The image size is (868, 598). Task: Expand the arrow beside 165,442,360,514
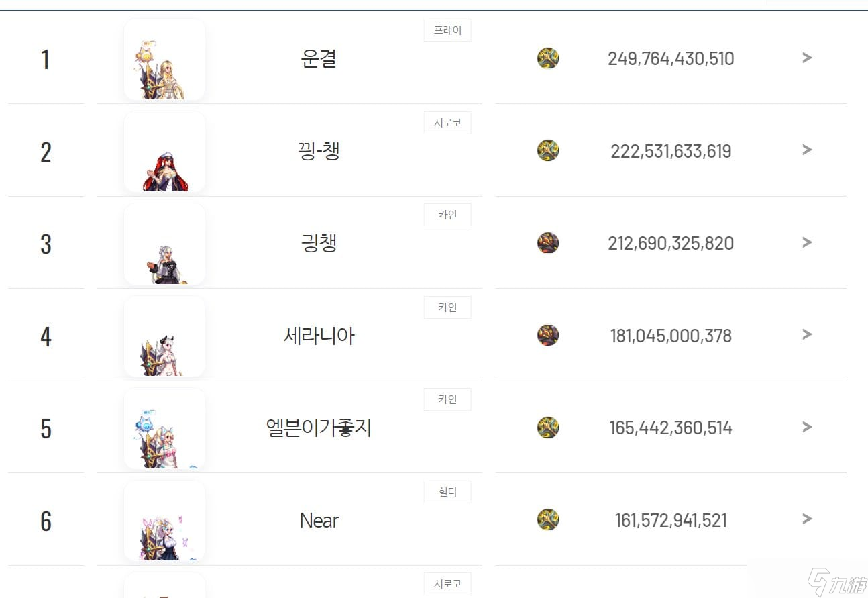pos(807,427)
